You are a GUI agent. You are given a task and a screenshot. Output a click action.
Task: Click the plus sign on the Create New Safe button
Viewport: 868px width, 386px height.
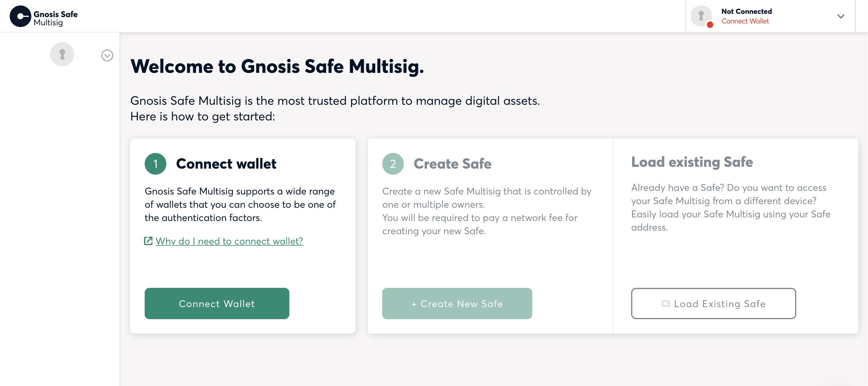414,304
